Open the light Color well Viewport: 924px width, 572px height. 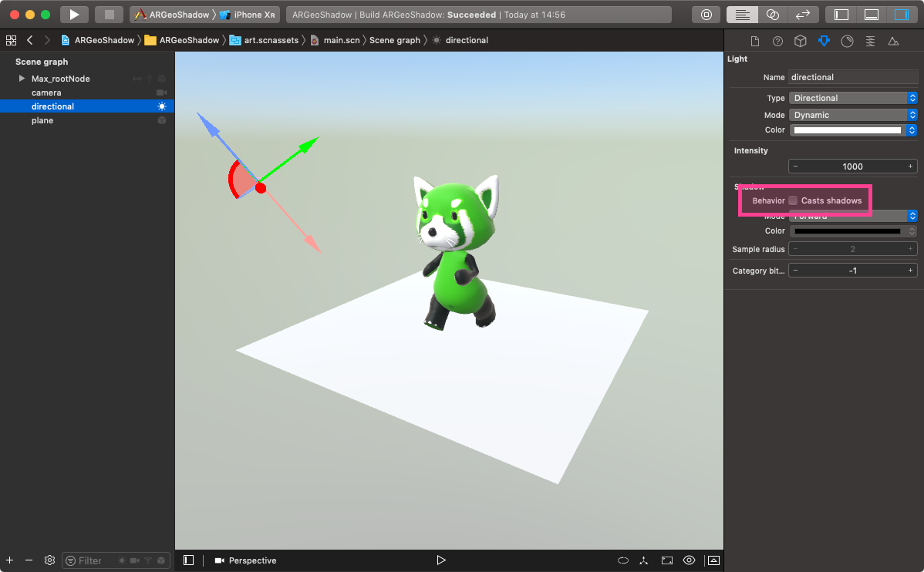[848, 130]
